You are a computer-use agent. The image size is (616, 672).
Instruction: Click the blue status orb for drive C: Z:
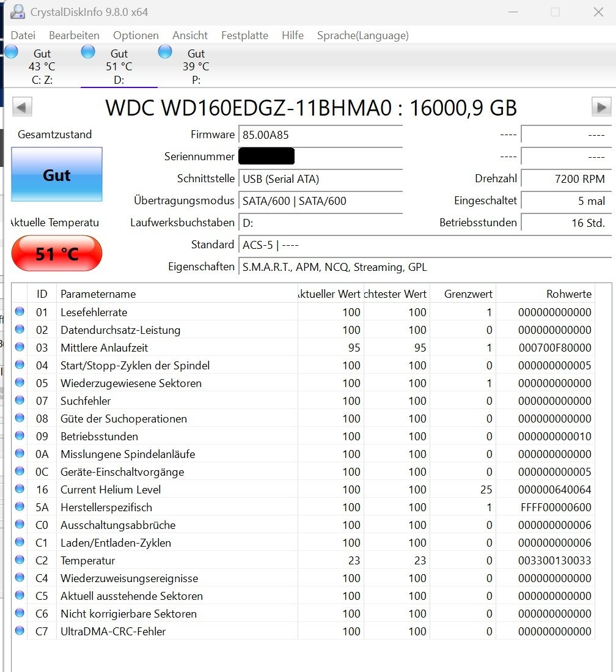pyautogui.click(x=11, y=51)
